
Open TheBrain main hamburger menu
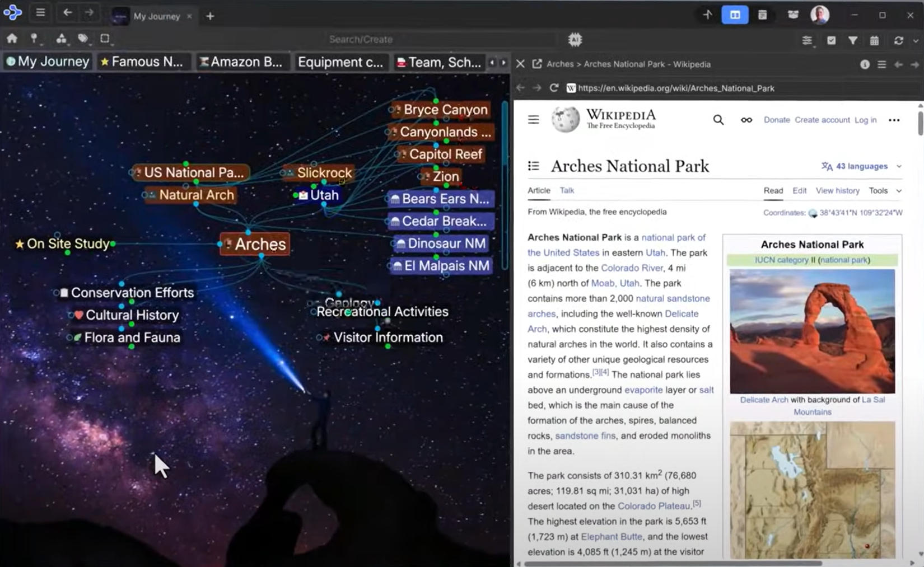40,12
